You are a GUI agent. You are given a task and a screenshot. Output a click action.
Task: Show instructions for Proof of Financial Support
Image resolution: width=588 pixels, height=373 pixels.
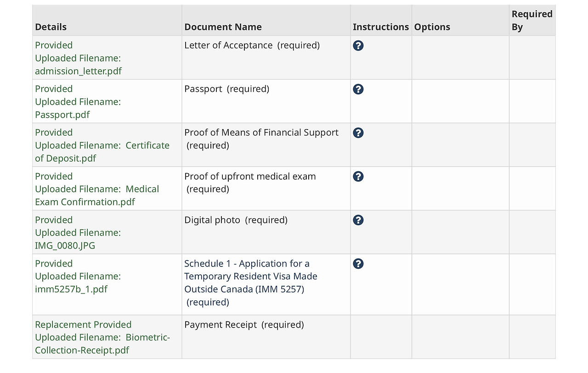(x=358, y=133)
